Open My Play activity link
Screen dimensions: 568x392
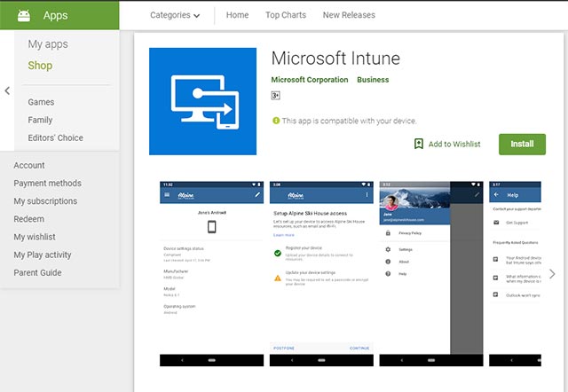(43, 255)
